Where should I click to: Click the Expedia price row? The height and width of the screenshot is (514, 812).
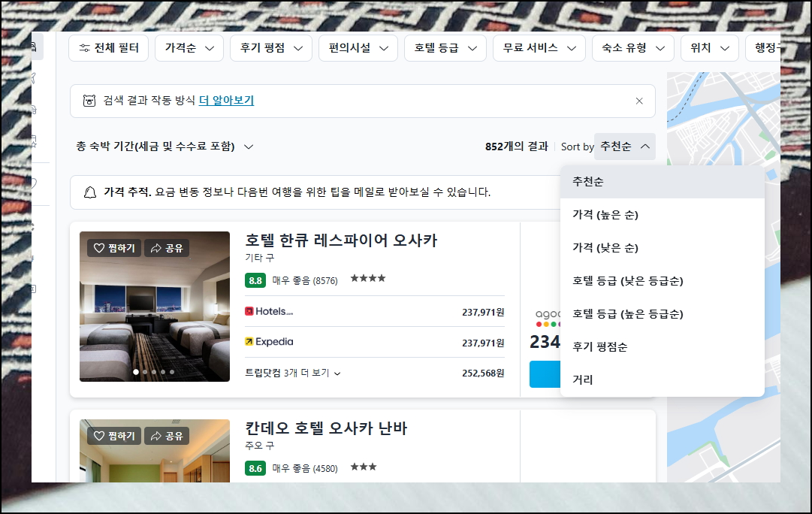point(374,342)
